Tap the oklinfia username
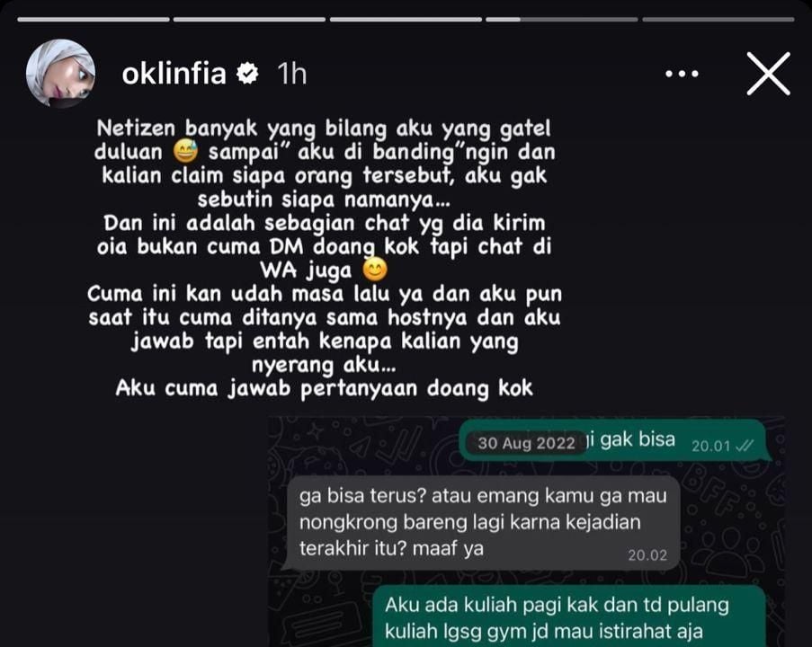This screenshot has width=812, height=647. (x=174, y=74)
